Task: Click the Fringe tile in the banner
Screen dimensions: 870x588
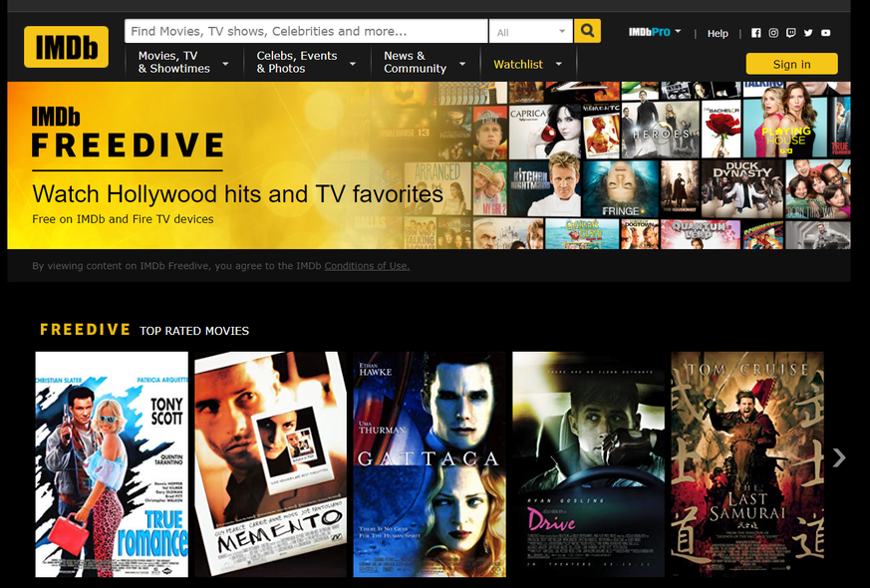Action: [x=621, y=189]
